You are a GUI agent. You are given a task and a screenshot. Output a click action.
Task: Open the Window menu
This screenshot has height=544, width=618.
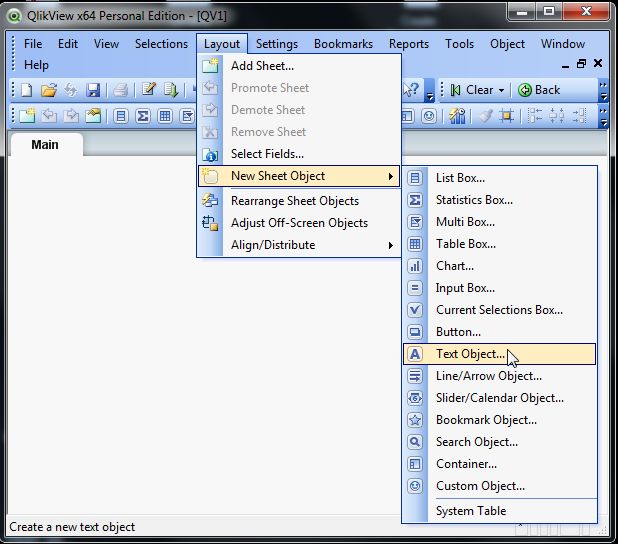(x=563, y=44)
